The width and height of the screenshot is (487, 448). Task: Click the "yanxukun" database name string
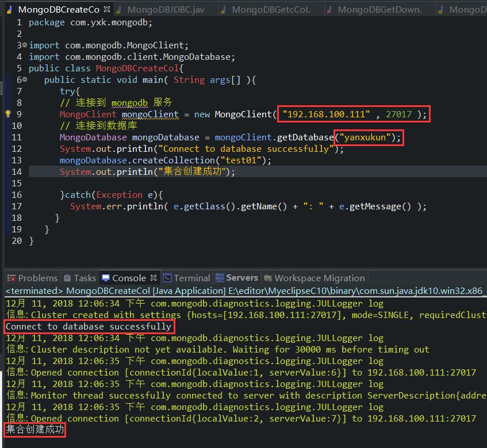(x=365, y=137)
